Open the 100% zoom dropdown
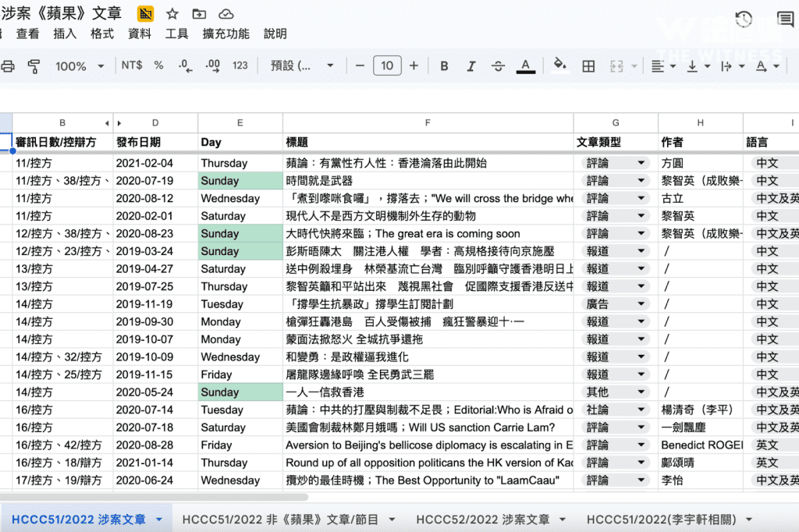The width and height of the screenshot is (799, 532). coord(80,66)
